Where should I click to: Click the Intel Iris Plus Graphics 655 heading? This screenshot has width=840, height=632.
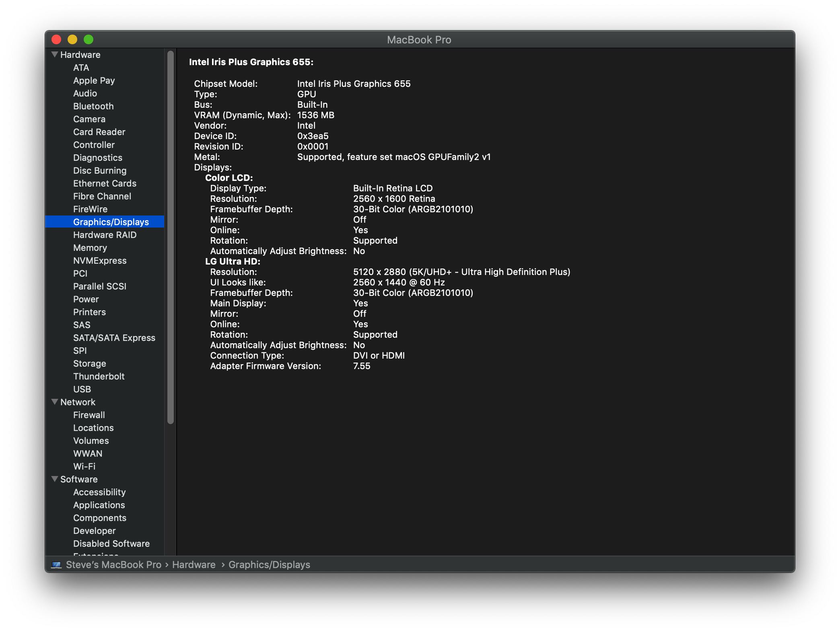tap(251, 62)
